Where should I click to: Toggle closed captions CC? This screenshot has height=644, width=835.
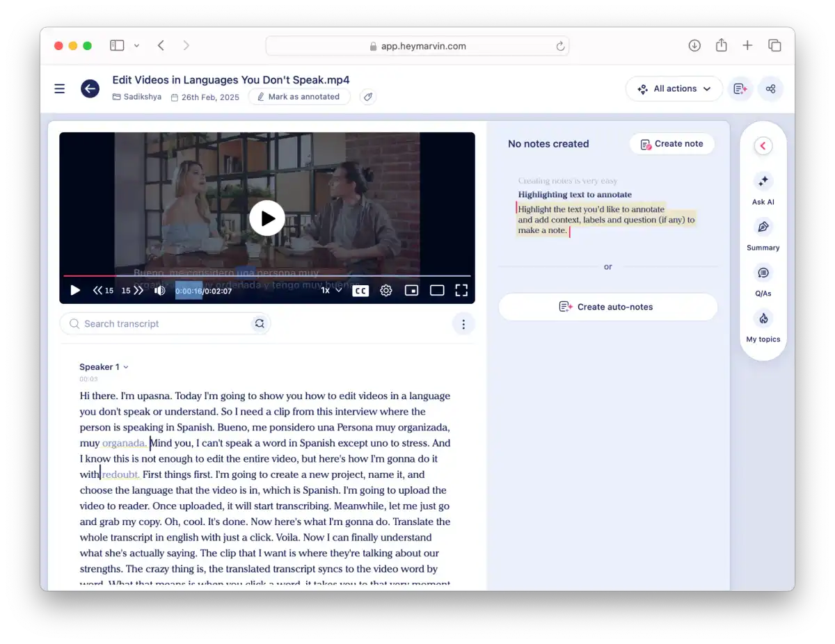[360, 291]
